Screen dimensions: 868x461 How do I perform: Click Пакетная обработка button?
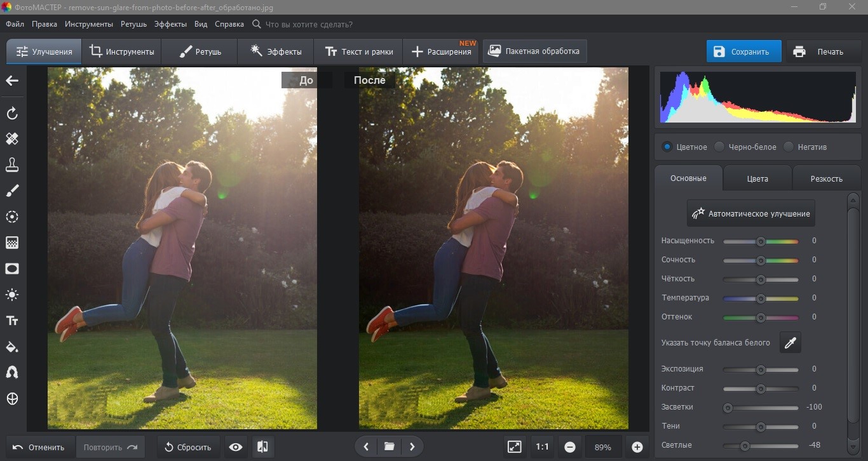pyautogui.click(x=534, y=51)
